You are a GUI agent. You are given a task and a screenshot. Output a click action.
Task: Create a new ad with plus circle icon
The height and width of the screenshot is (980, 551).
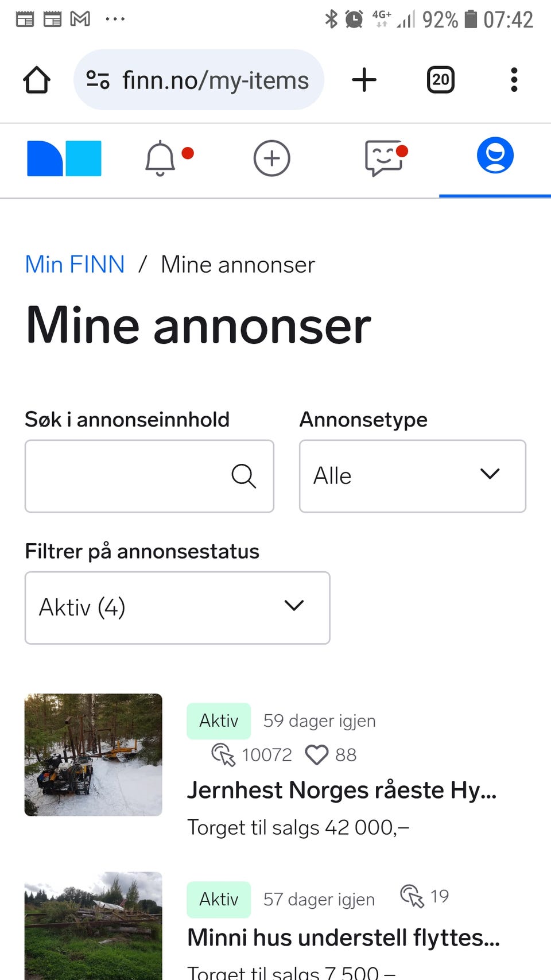click(272, 158)
